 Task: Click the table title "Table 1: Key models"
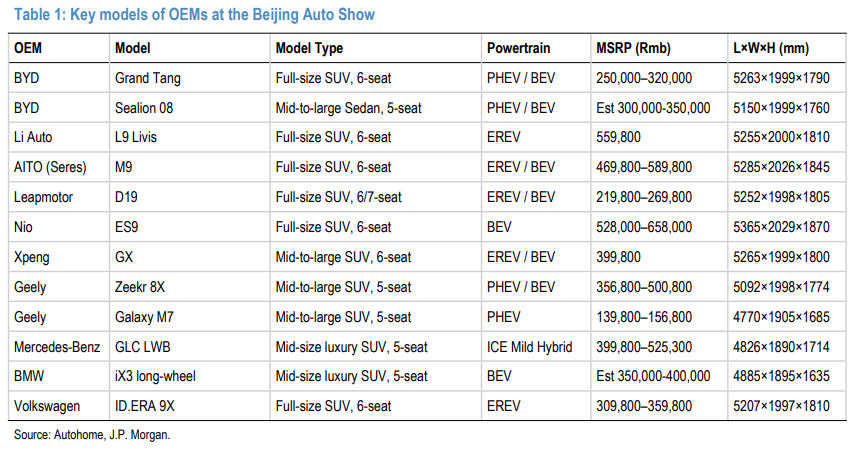(192, 16)
